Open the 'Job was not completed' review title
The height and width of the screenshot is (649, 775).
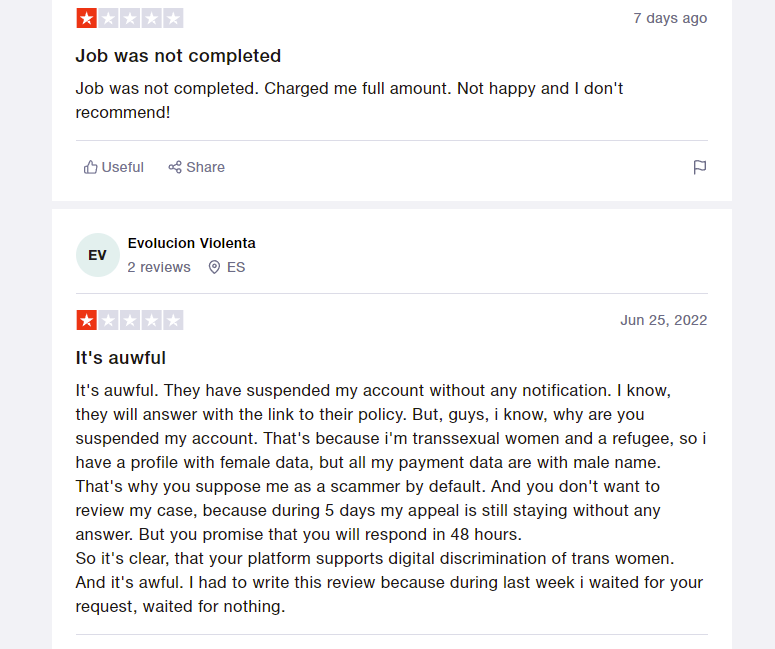coord(178,56)
